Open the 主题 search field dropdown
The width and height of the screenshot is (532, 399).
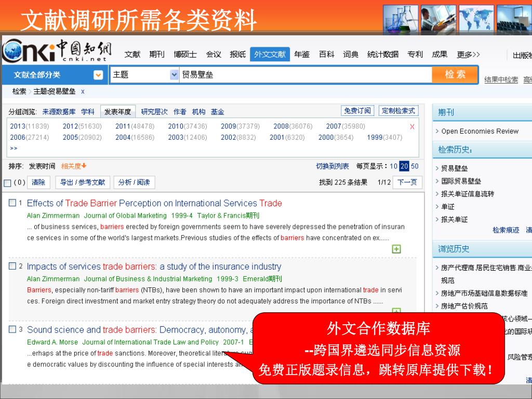174,75
